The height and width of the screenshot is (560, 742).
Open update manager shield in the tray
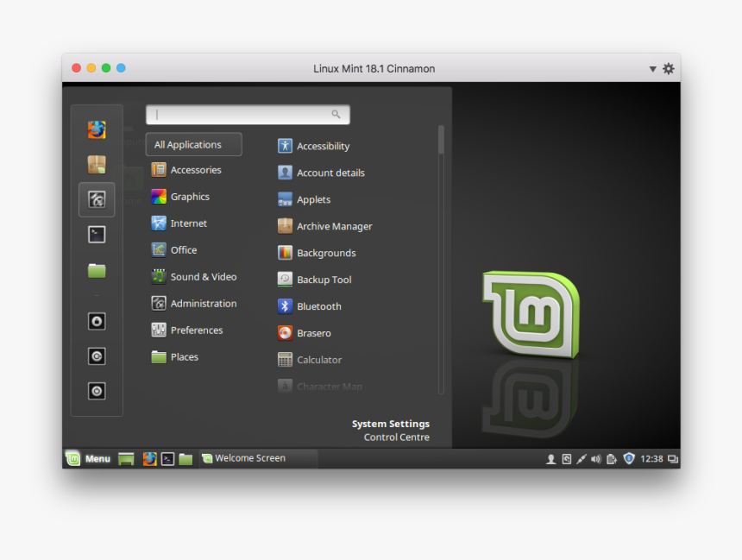629,459
